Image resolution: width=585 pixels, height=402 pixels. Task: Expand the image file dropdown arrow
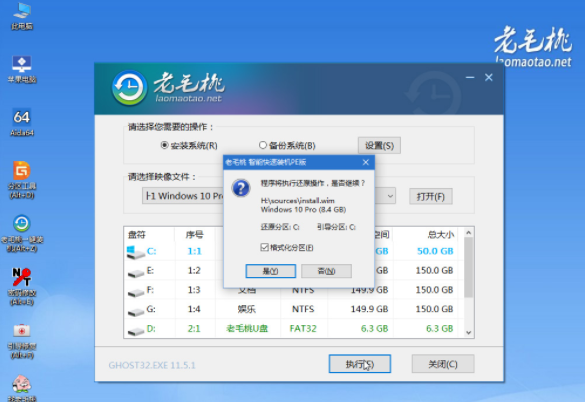click(390, 196)
